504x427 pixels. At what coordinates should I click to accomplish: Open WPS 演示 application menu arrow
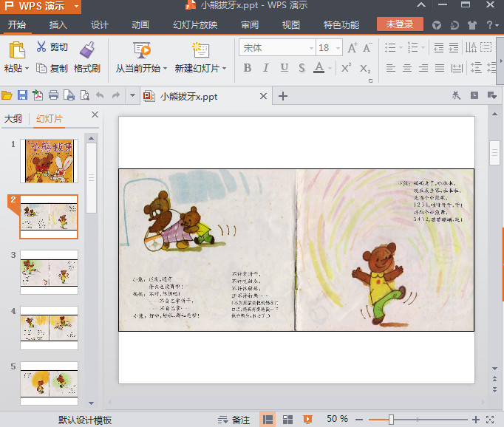76,6
